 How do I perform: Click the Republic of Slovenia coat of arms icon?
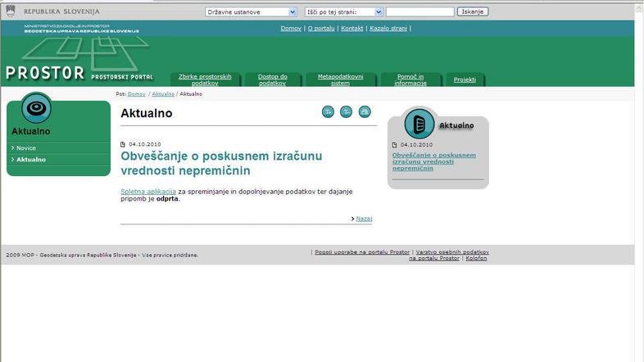(x=11, y=11)
